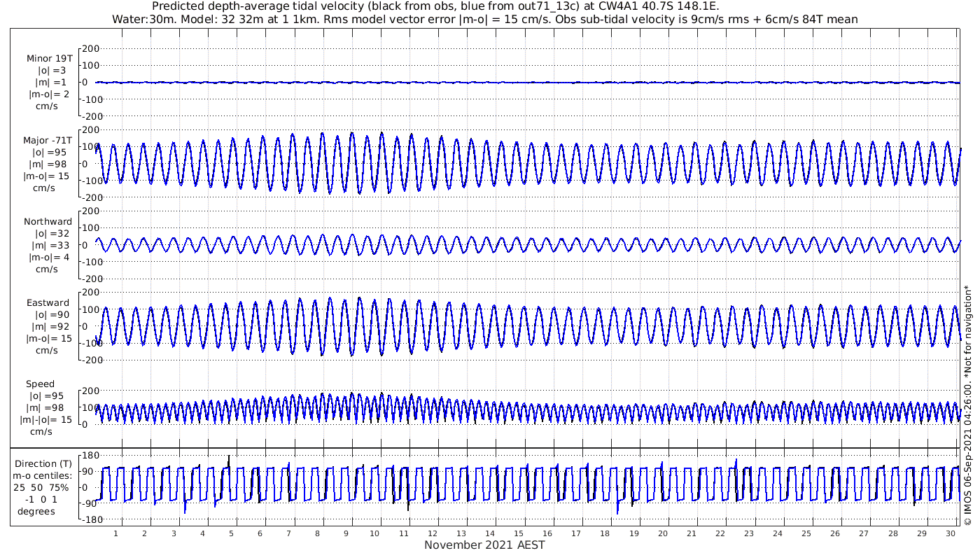Screen dimensions: 980x560
Task: Click the '|m-o|= 4' value under Northward
Action: (49, 258)
